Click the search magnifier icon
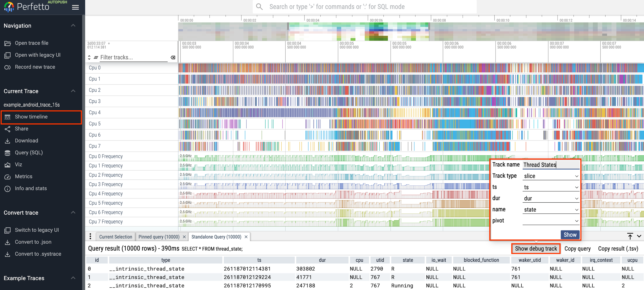644x290 pixels. pos(259,6)
